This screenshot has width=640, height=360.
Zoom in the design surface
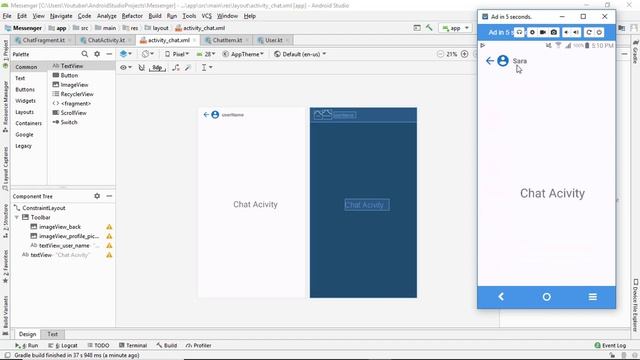click(x=464, y=54)
